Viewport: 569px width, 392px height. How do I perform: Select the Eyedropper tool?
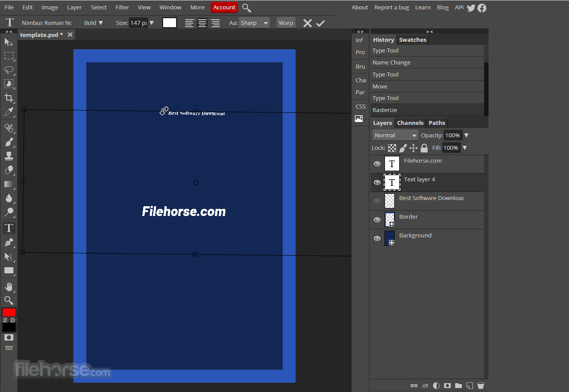9,112
